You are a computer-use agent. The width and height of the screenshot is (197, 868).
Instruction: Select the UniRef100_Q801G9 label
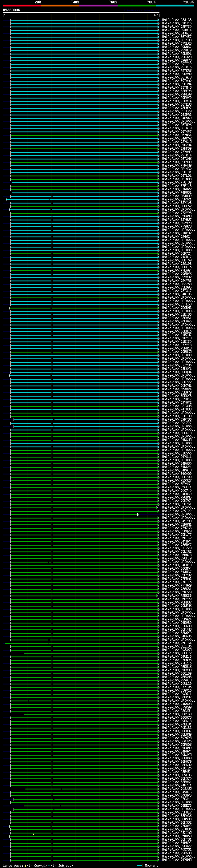177,714
